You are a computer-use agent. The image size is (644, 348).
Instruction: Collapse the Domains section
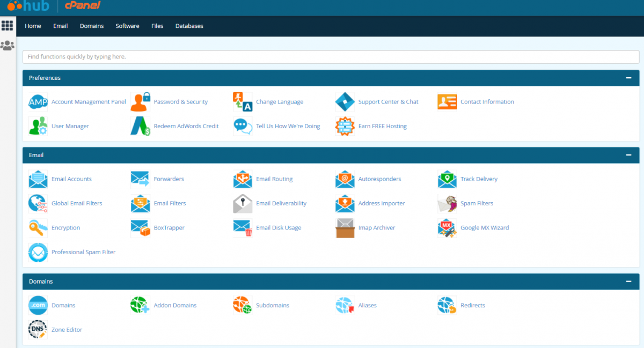628,281
